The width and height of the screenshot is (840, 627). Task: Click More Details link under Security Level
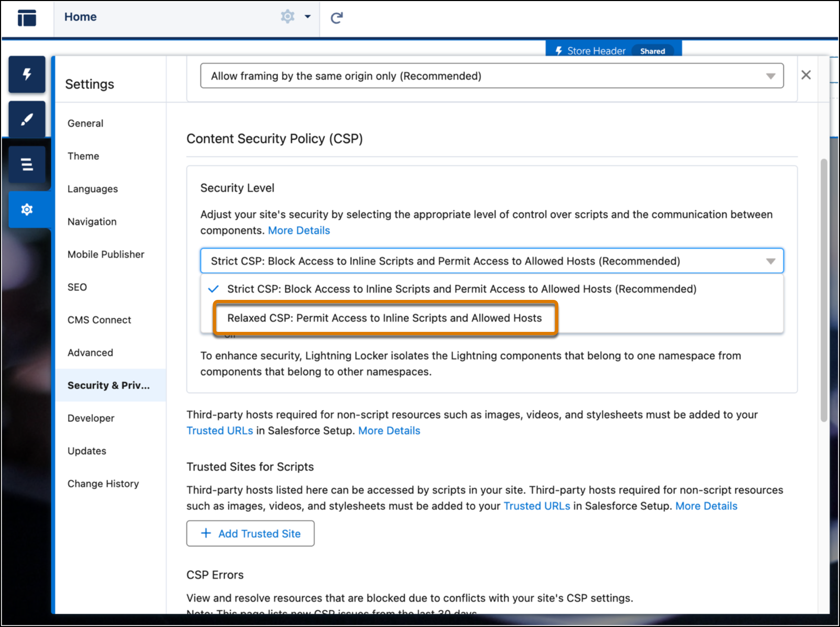(x=299, y=230)
